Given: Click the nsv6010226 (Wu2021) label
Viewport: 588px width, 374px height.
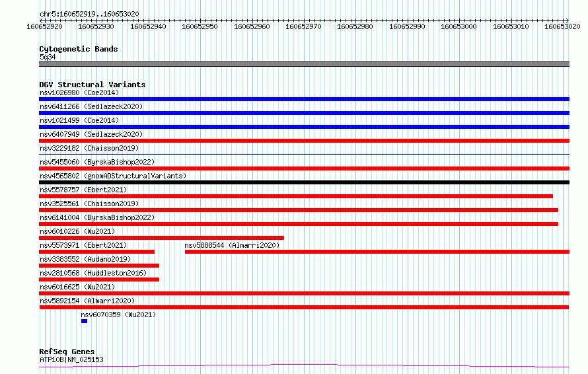Looking at the screenshot, I should pyautogui.click(x=77, y=231).
